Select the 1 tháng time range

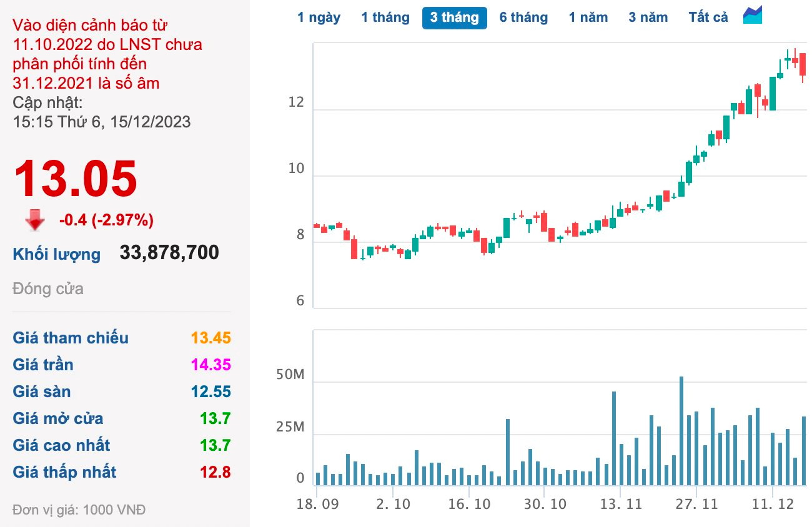(385, 17)
